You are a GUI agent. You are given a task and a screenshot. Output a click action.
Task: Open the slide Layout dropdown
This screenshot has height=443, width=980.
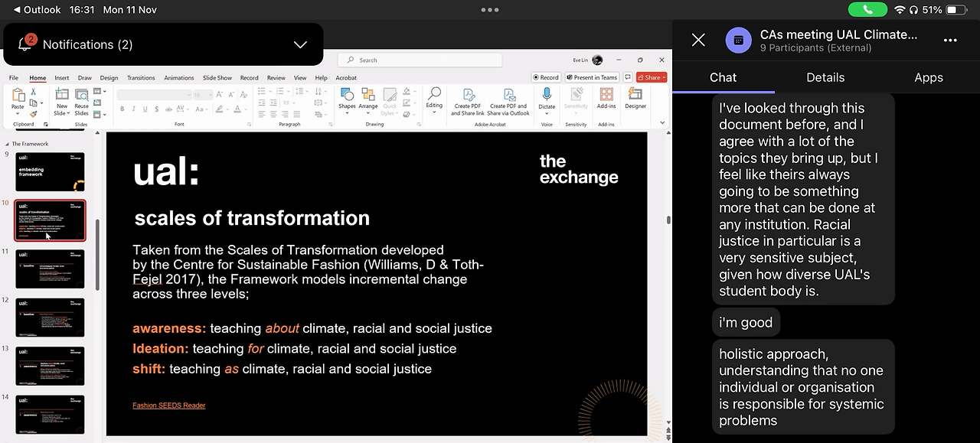(x=100, y=91)
